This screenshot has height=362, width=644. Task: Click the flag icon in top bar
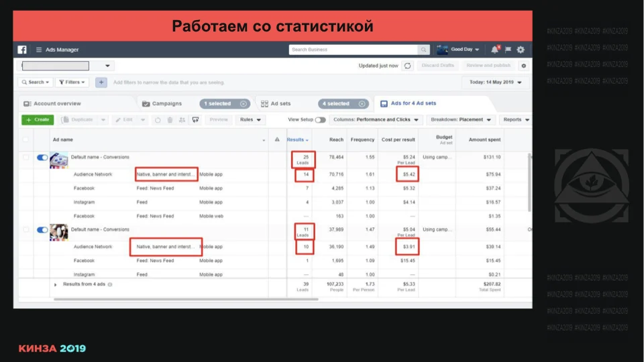pyautogui.click(x=508, y=50)
